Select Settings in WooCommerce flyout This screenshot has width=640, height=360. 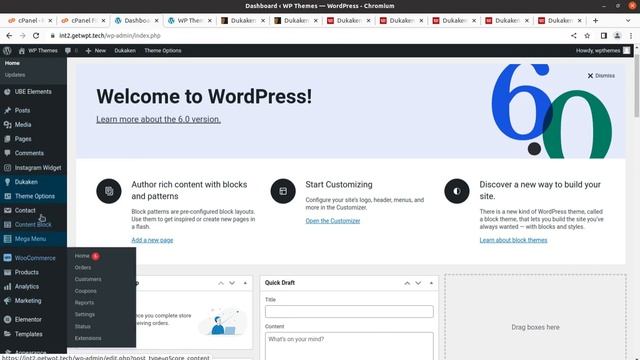(84, 315)
